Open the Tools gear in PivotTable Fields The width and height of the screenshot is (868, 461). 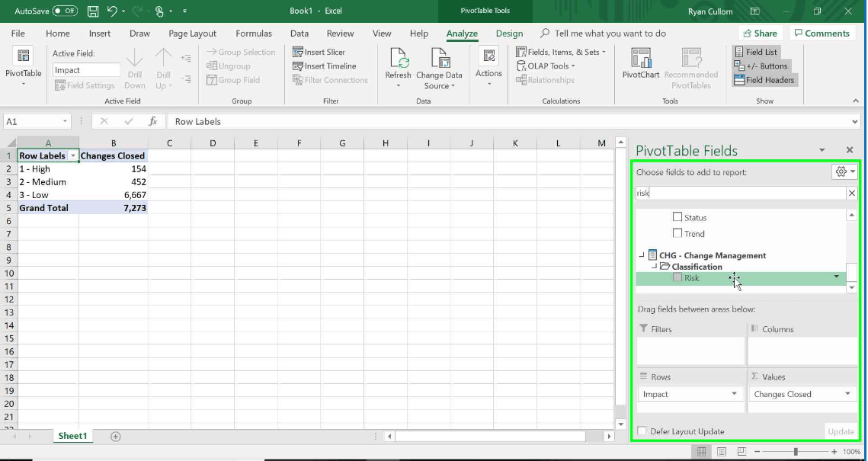point(844,171)
